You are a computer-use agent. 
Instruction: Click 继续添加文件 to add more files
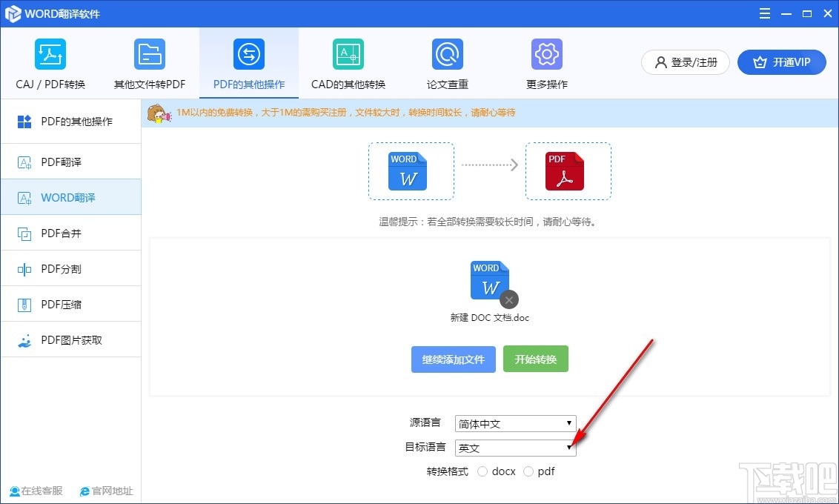point(453,359)
